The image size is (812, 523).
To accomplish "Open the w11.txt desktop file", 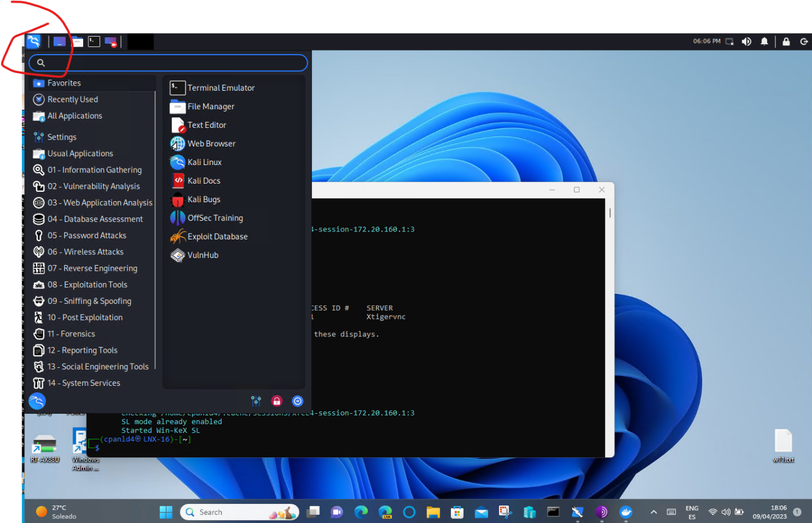I will (x=783, y=446).
